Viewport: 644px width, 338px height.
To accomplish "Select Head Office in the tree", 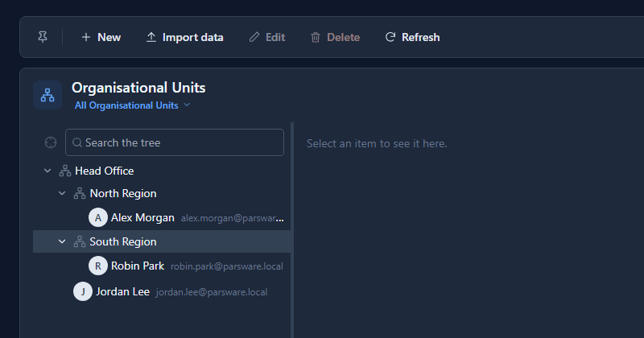I will click(x=105, y=171).
